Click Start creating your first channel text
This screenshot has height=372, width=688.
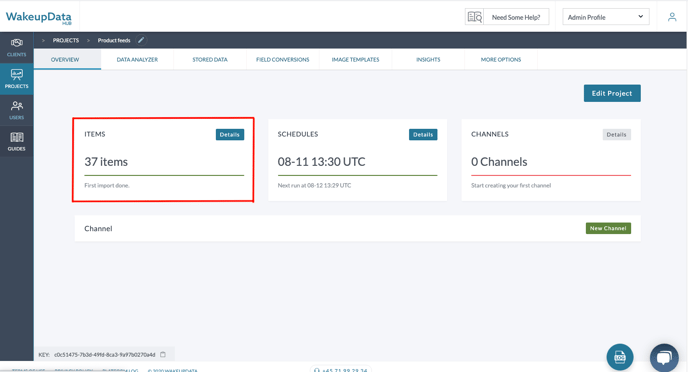tap(511, 186)
